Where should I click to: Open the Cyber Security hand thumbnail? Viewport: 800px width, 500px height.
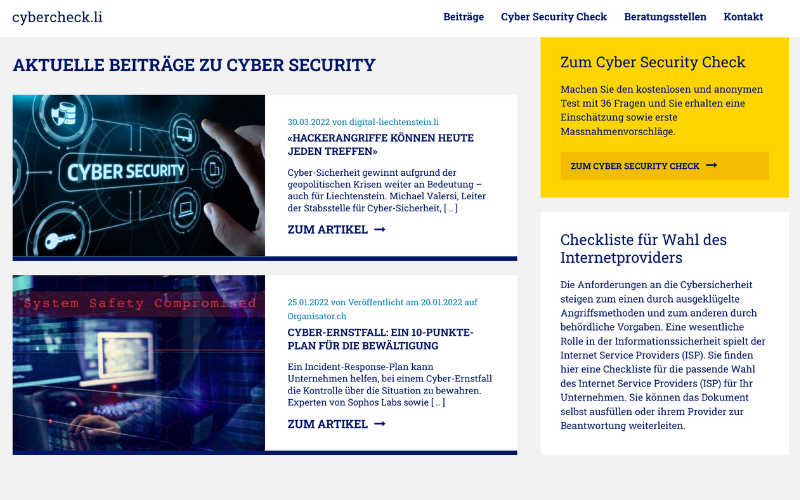click(139, 175)
